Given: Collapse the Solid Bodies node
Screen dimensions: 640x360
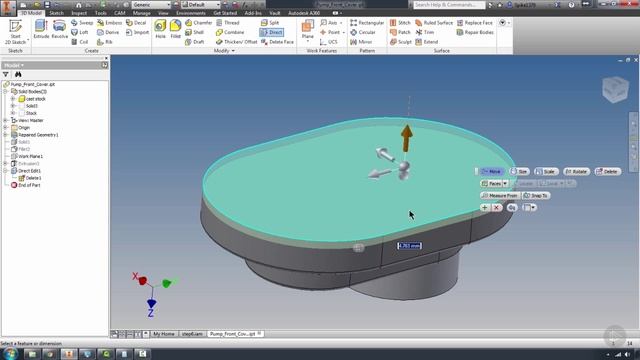Looking at the screenshot, I should [x=6, y=91].
